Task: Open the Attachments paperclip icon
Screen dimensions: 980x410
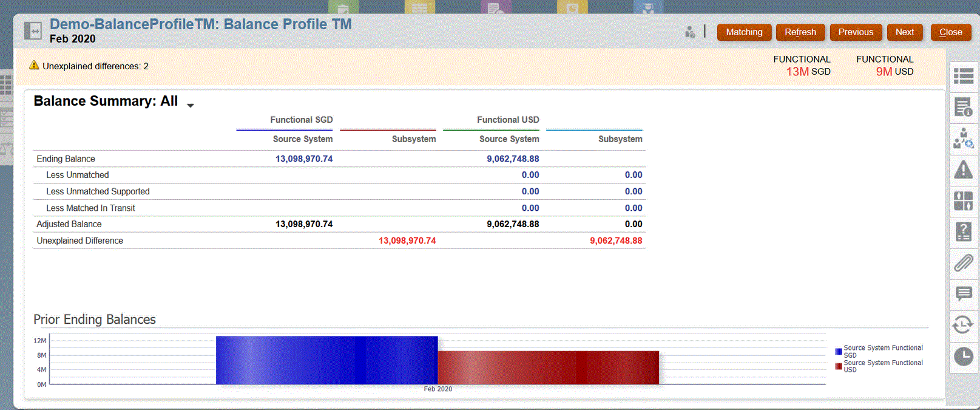Action: tap(963, 263)
